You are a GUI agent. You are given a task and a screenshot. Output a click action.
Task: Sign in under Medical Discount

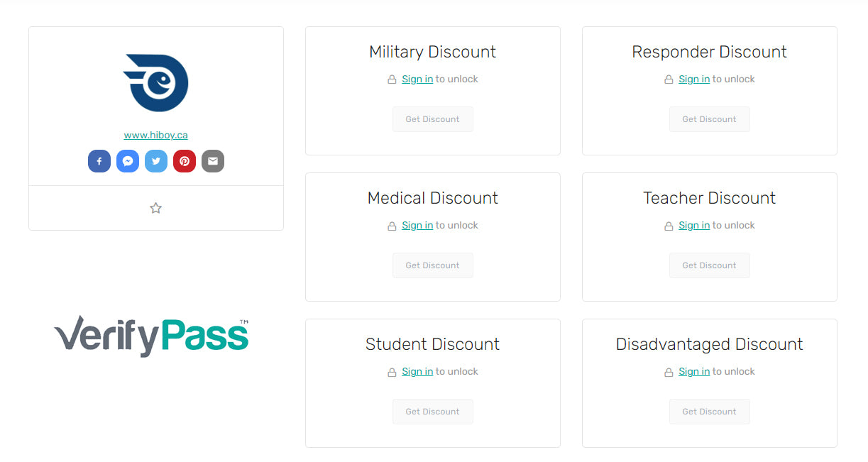(x=417, y=226)
